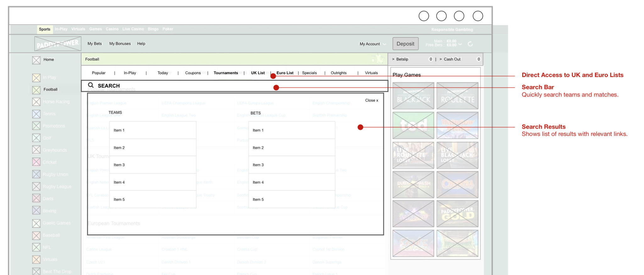Close the search results panel
The image size is (644, 275).
tap(372, 100)
